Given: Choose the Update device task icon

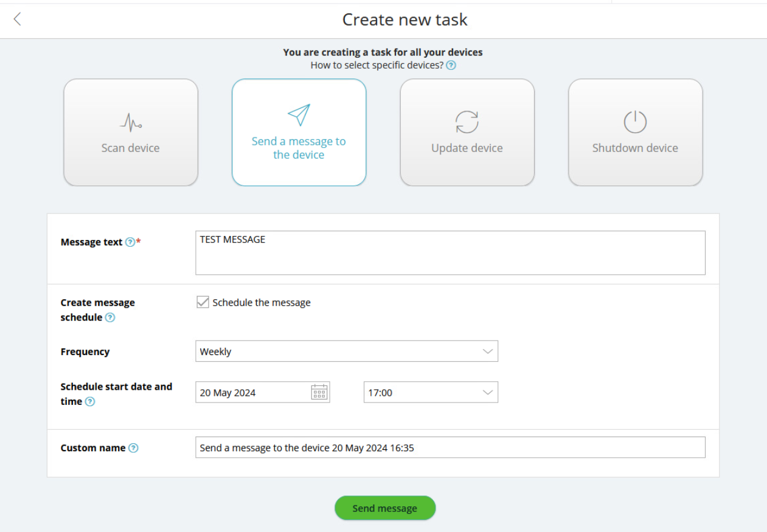Looking at the screenshot, I should pos(467,132).
